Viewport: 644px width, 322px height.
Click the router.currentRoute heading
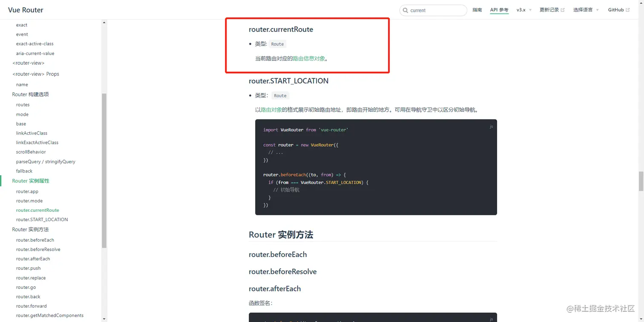(281, 29)
